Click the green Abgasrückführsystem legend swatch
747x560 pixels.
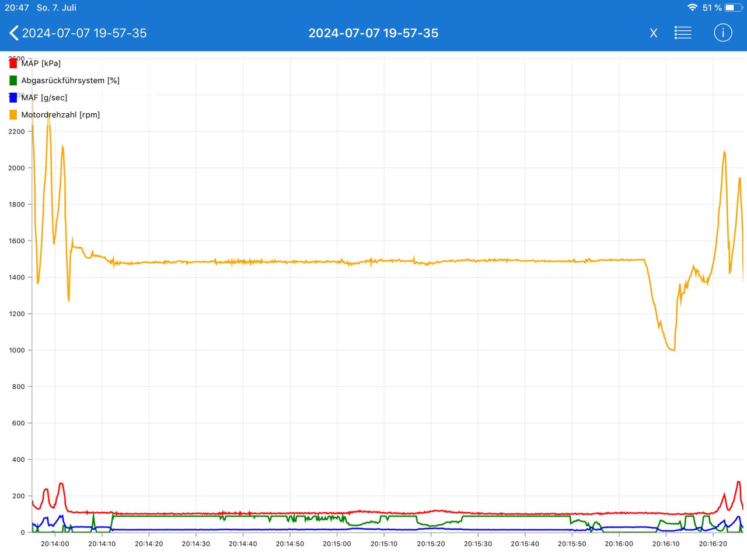click(x=13, y=80)
